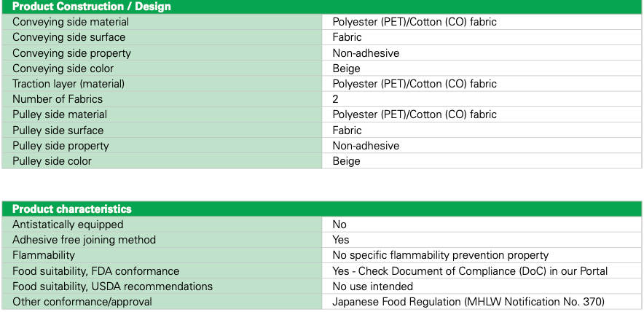The width and height of the screenshot is (644, 312).
Task: Click the Number of Fabrics value 2
Action: [x=336, y=99]
